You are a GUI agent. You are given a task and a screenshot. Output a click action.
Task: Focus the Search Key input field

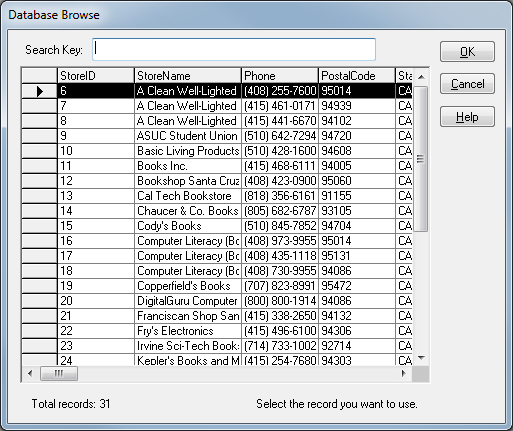pyautogui.click(x=234, y=49)
